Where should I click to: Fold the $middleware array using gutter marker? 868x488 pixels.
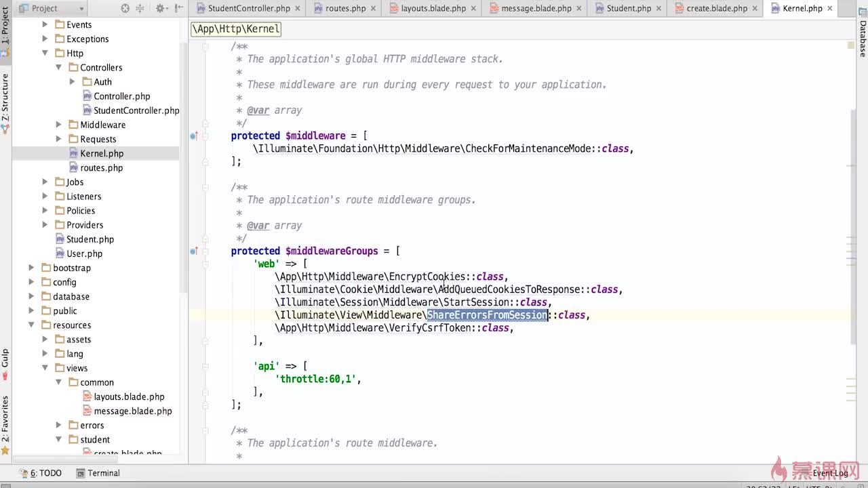(206, 136)
